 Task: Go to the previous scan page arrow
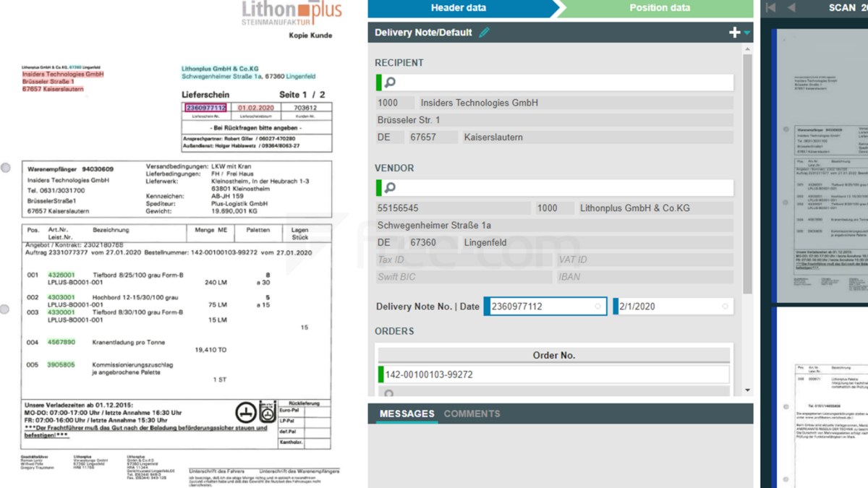(x=791, y=8)
